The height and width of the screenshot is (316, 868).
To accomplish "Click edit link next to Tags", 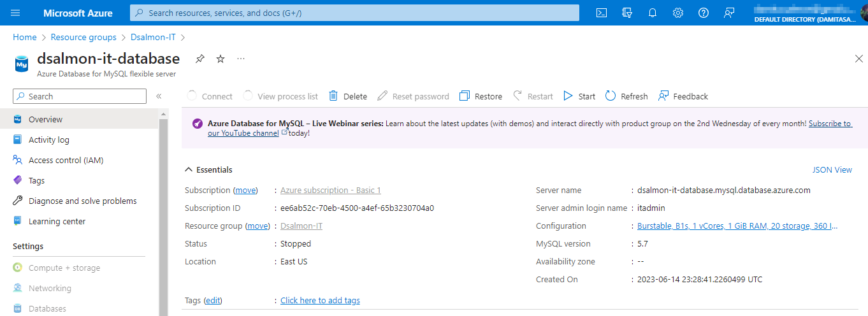I will [x=213, y=300].
